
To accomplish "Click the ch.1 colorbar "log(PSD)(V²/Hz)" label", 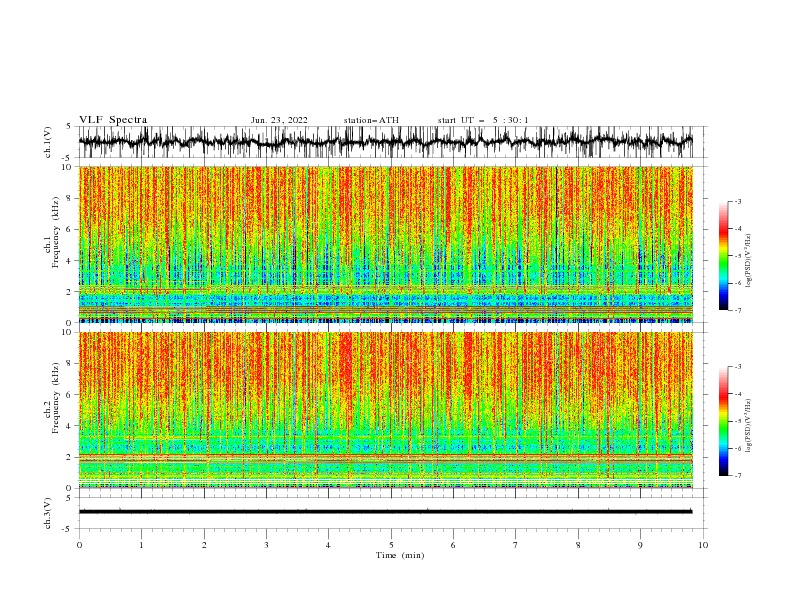I will pos(748,261).
